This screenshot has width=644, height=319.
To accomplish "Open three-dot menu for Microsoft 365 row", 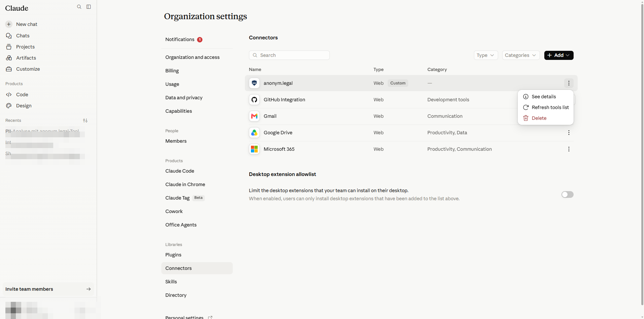I will [x=569, y=149].
